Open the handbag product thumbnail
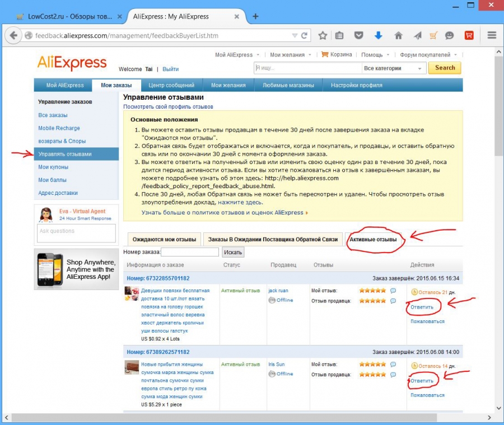Screen dimensions: 504x425 click(x=132, y=367)
